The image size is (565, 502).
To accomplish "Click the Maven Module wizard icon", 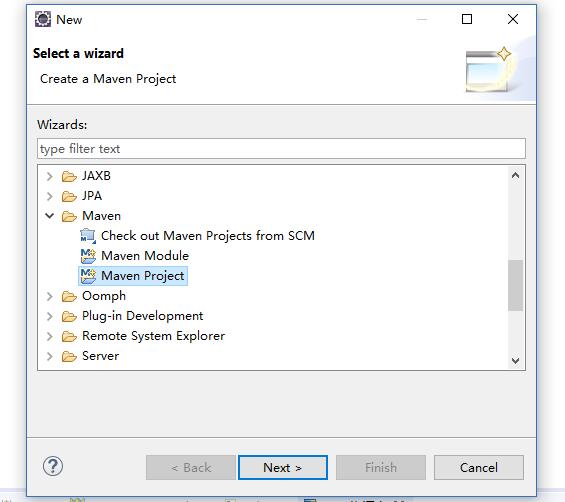I will point(88,256).
